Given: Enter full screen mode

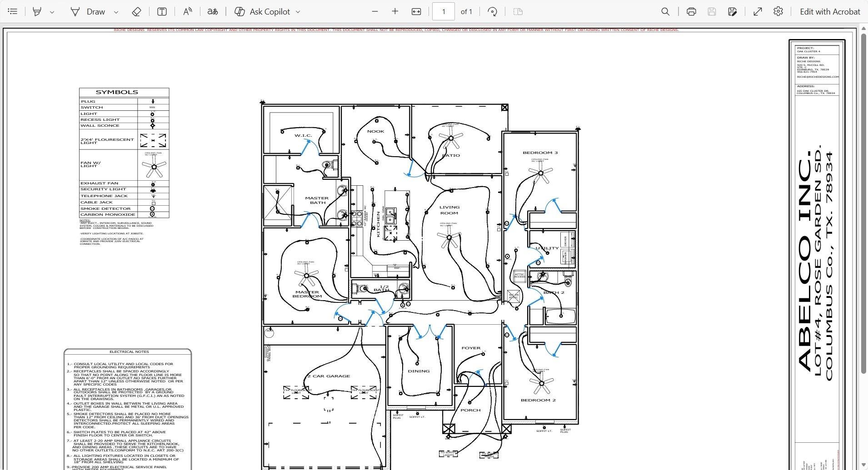Looking at the screenshot, I should pos(758,12).
